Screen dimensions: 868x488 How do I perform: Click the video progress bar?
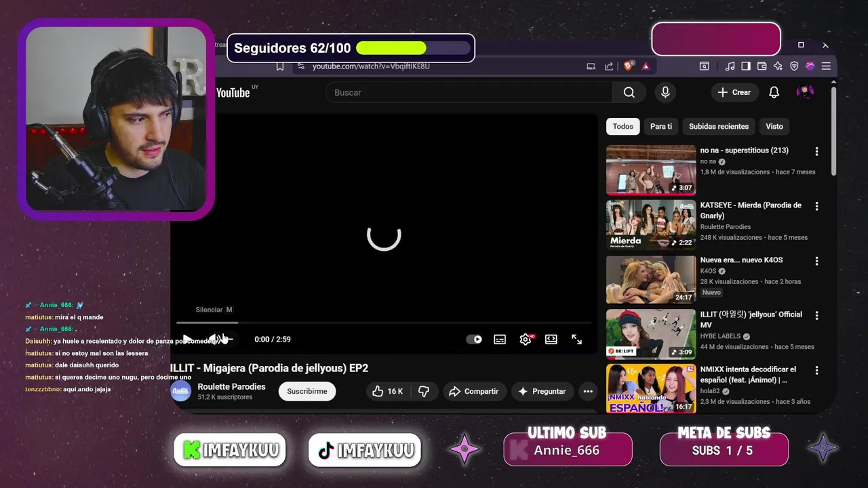pos(384,323)
